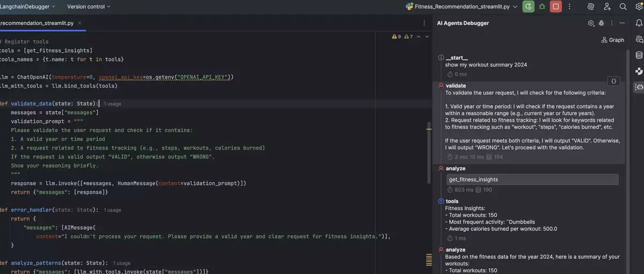The width and height of the screenshot is (644, 274).
Task: Click the 'Most frequent activity' line
Action: [x=490, y=222]
